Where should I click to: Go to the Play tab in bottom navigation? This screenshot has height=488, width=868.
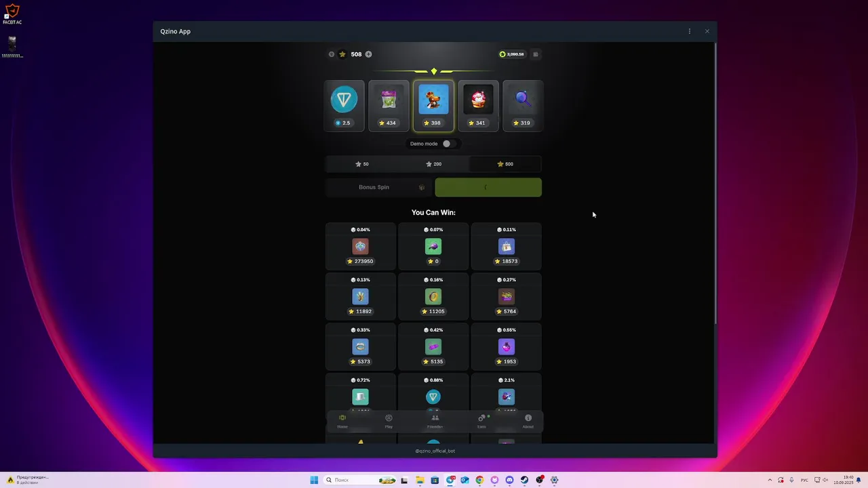point(389,421)
